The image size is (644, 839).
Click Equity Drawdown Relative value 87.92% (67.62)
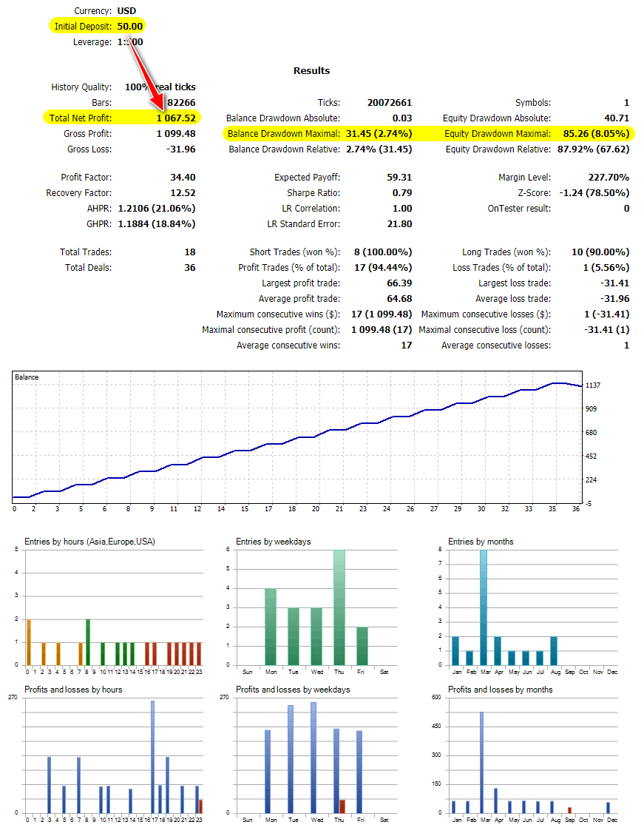[x=593, y=149]
